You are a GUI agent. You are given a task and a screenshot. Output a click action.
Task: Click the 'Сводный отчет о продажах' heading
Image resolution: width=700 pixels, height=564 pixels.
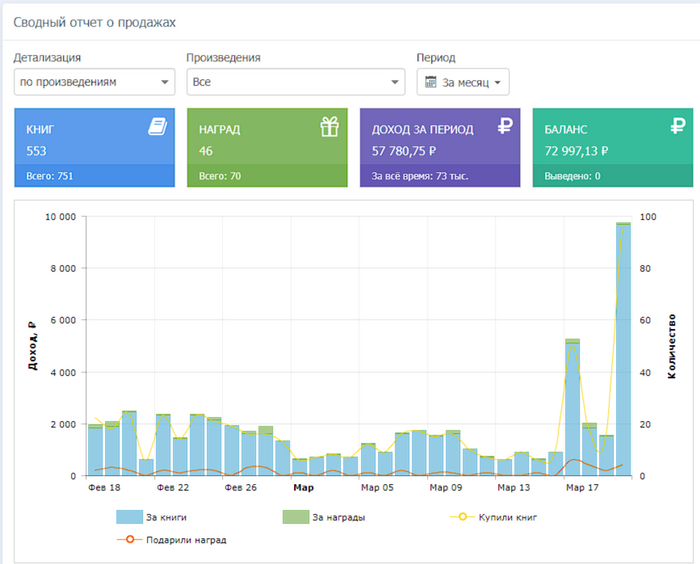93,21
